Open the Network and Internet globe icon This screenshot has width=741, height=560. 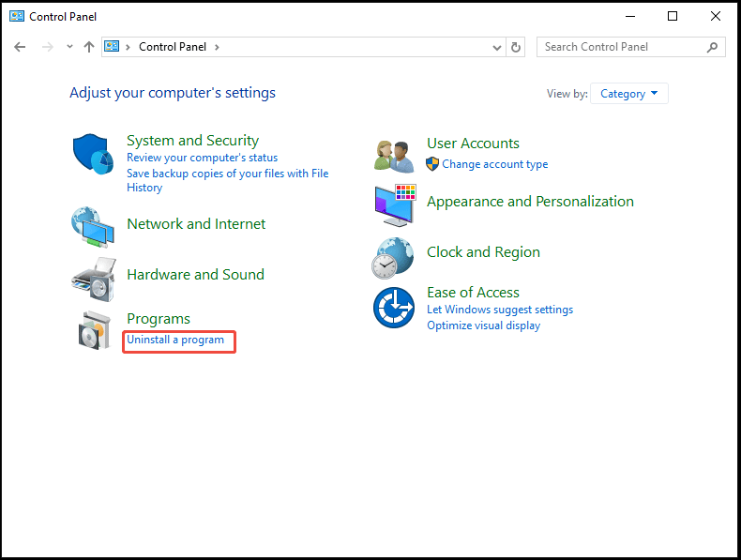tap(93, 227)
